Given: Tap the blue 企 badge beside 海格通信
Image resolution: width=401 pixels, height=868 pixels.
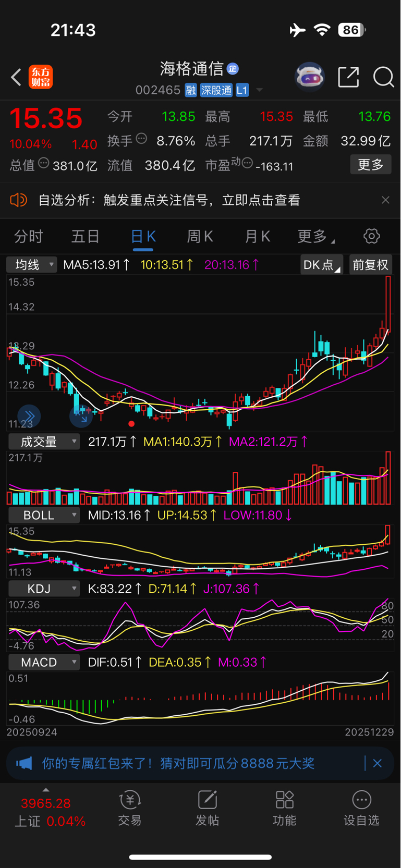Looking at the screenshot, I should [x=233, y=68].
